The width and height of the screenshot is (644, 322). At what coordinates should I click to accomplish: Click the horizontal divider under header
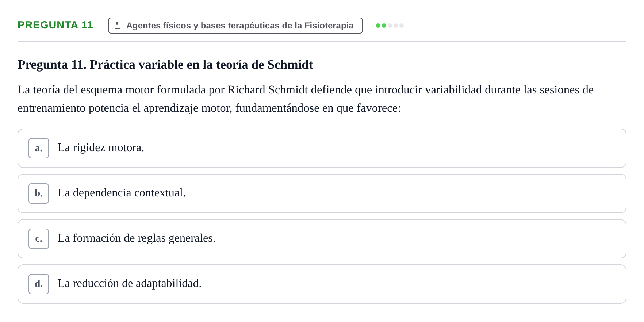[322, 41]
